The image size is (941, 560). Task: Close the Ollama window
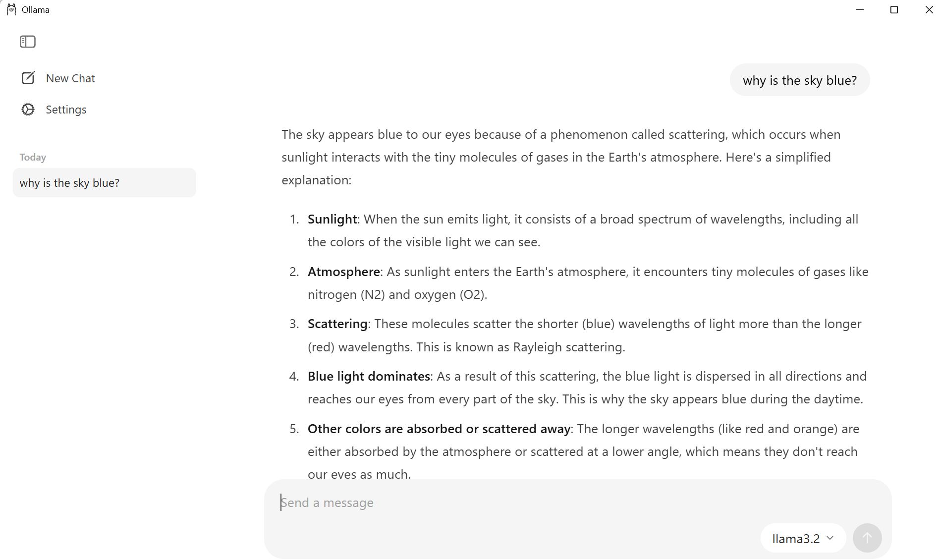click(929, 10)
